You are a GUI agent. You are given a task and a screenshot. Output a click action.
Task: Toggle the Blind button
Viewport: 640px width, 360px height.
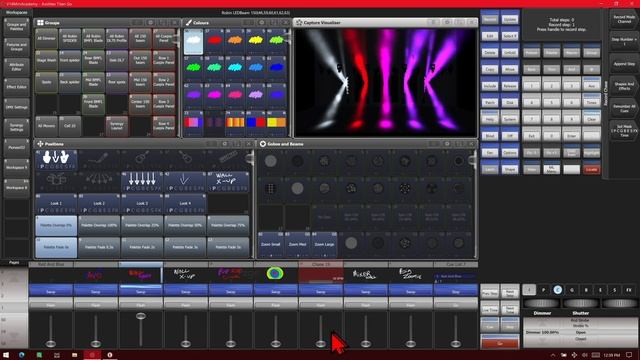coord(489,136)
